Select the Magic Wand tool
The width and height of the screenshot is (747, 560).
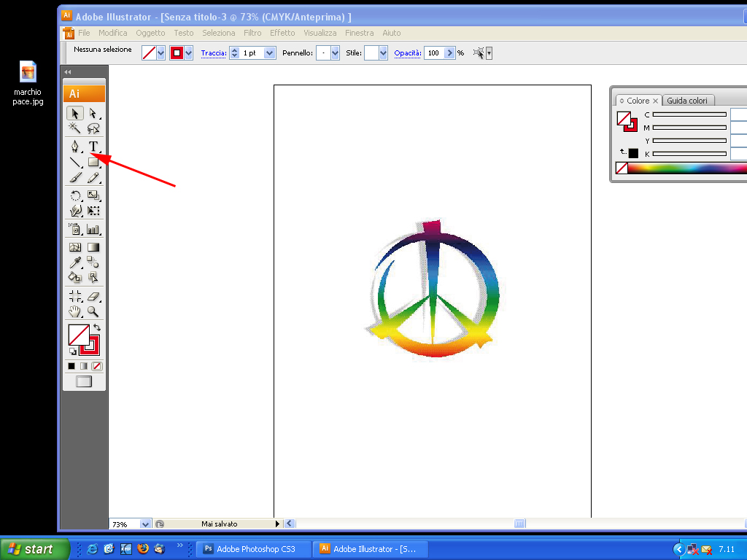(x=75, y=128)
